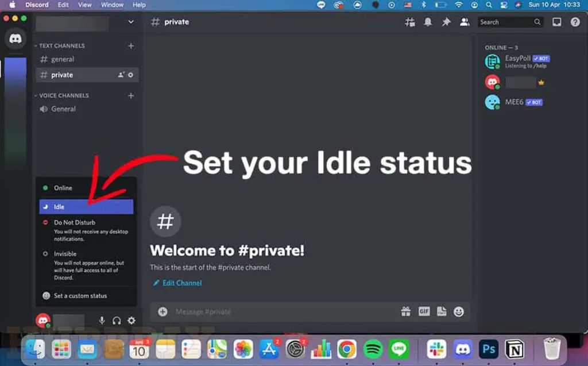Image resolution: width=588 pixels, height=366 pixels.
Task: Open the GIF picker
Action: (x=424, y=311)
